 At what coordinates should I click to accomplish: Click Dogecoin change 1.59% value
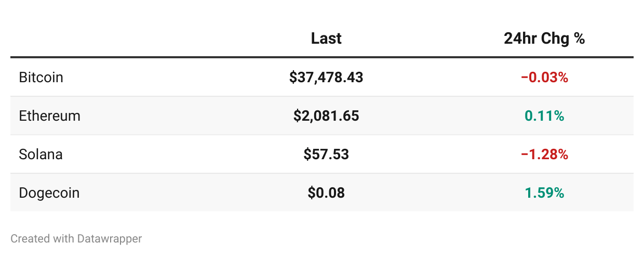tap(544, 193)
